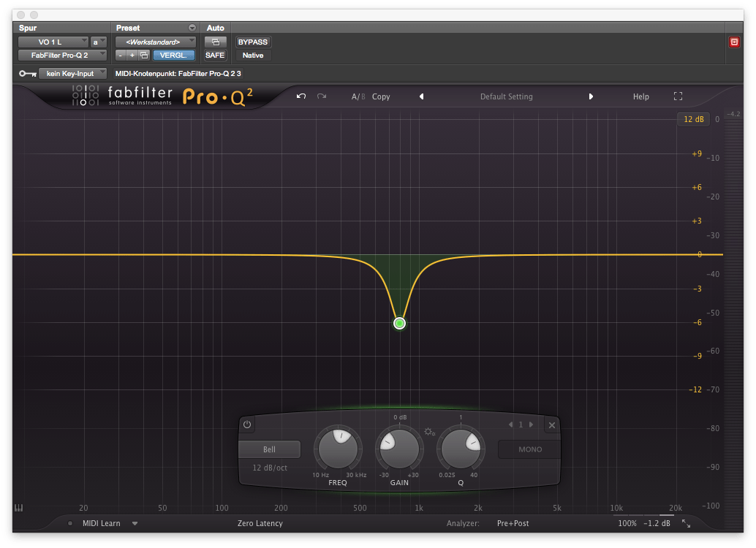Click the GAIN knob
Screen dimensions: 756x548
[399, 449]
